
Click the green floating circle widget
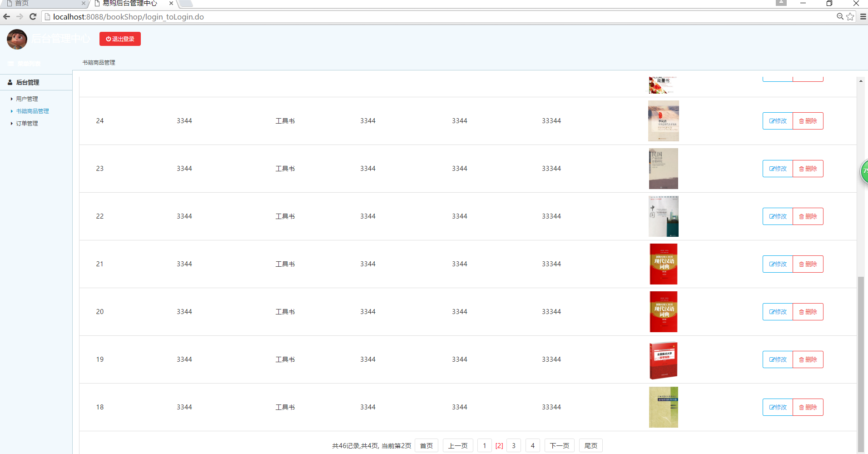864,172
